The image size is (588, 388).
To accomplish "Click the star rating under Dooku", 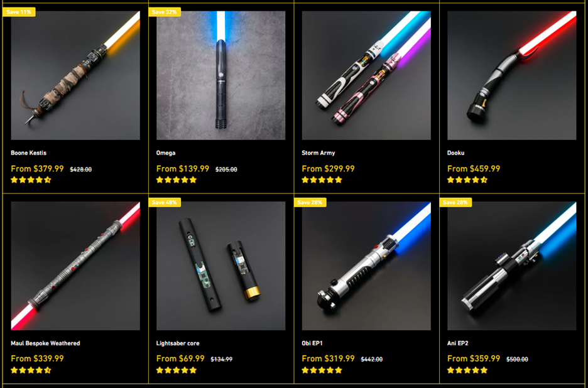I will 467,180.
